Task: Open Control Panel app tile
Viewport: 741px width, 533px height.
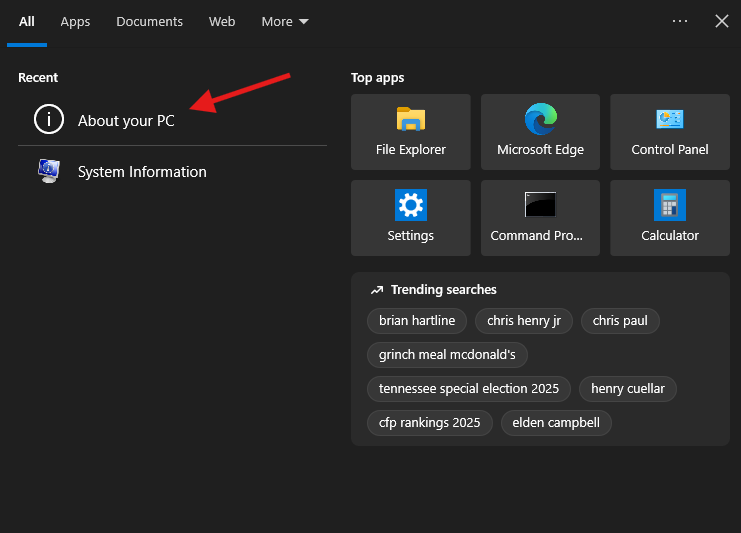Action: (x=670, y=132)
